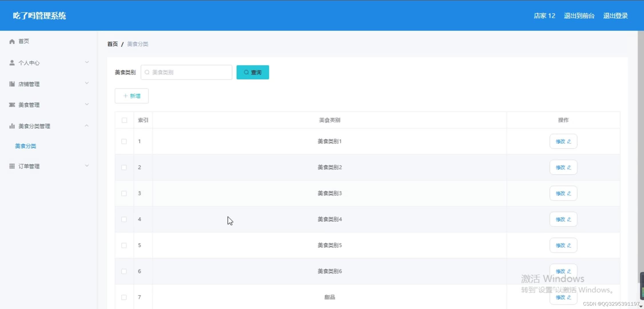Click the ticket icon beside 美食管理
The height and width of the screenshot is (309, 644).
[12, 105]
